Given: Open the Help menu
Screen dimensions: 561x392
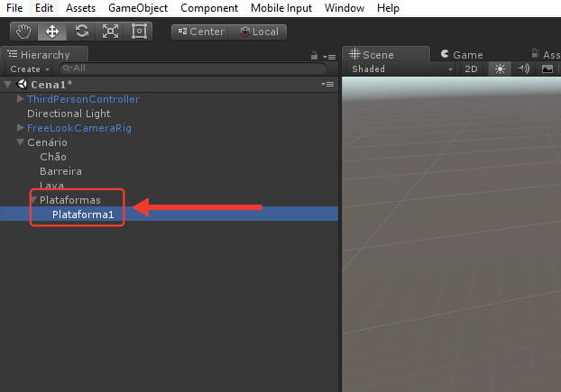Looking at the screenshot, I should click(388, 8).
